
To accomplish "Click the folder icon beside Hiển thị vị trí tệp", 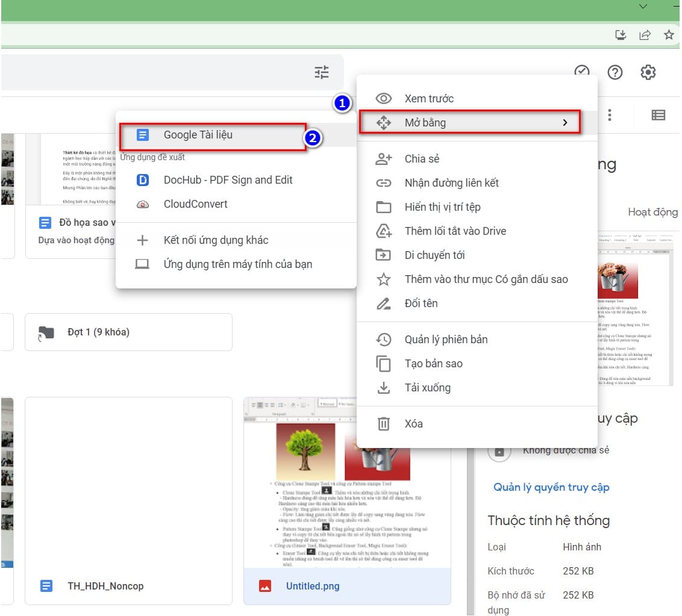I will point(383,207).
